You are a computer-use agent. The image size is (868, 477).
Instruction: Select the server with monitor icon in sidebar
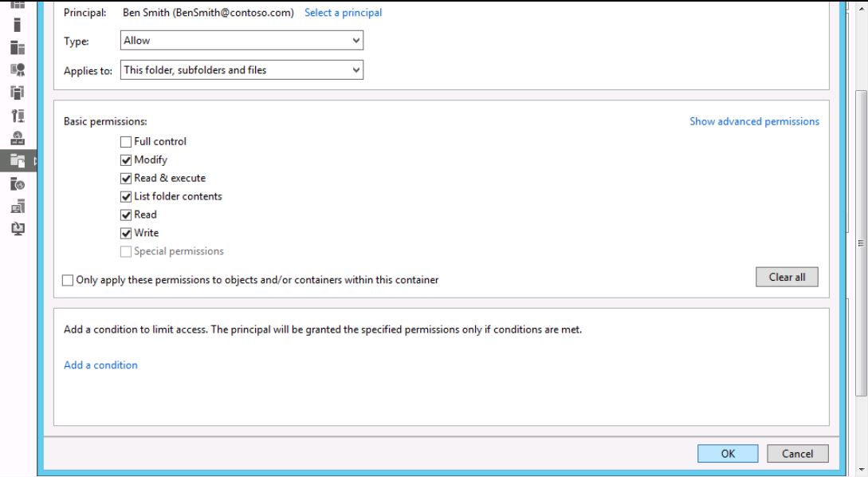18,206
